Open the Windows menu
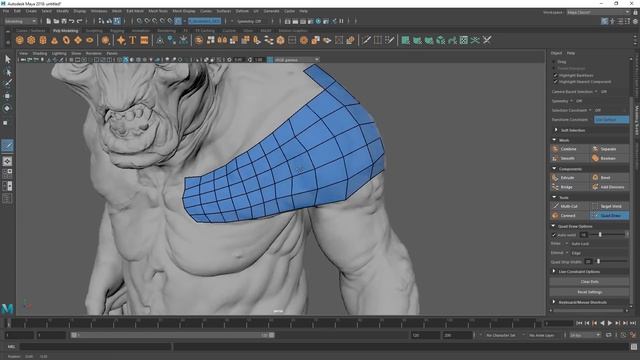Viewport: 640px width, 360px height. pyautogui.click(x=99, y=11)
